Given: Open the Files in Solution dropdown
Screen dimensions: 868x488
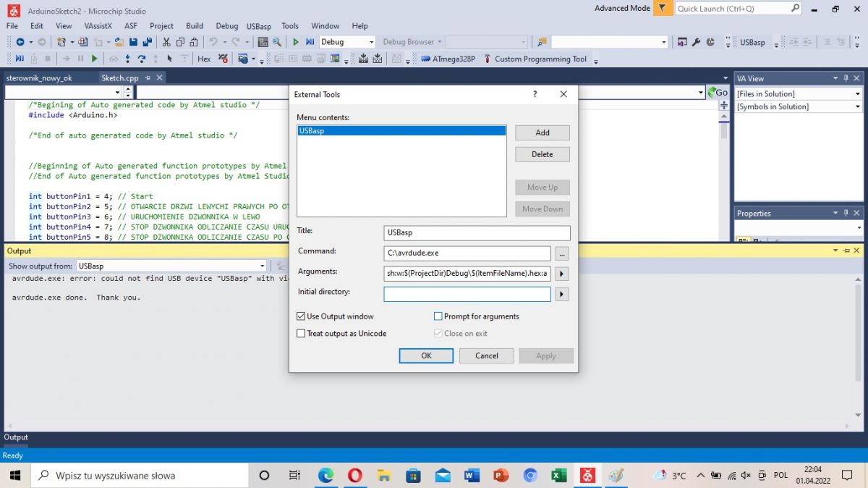Looking at the screenshot, I should [x=858, y=94].
